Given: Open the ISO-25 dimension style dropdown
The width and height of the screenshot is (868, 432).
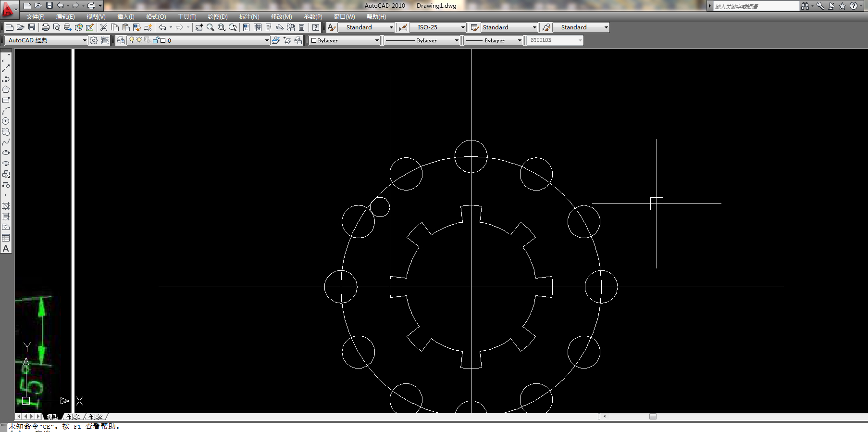Looking at the screenshot, I should [438, 27].
